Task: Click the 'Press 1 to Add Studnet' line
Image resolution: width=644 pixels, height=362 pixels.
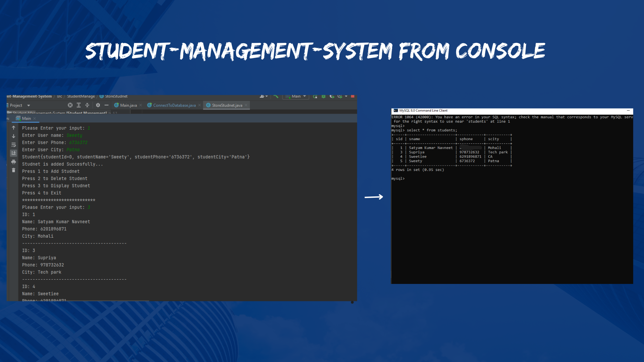Action: (51, 171)
